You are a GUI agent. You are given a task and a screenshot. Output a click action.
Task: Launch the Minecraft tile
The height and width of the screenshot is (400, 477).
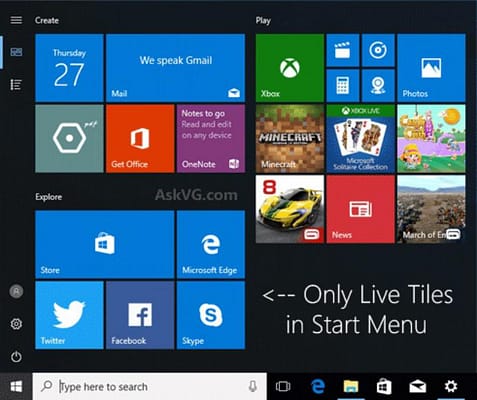coord(290,138)
